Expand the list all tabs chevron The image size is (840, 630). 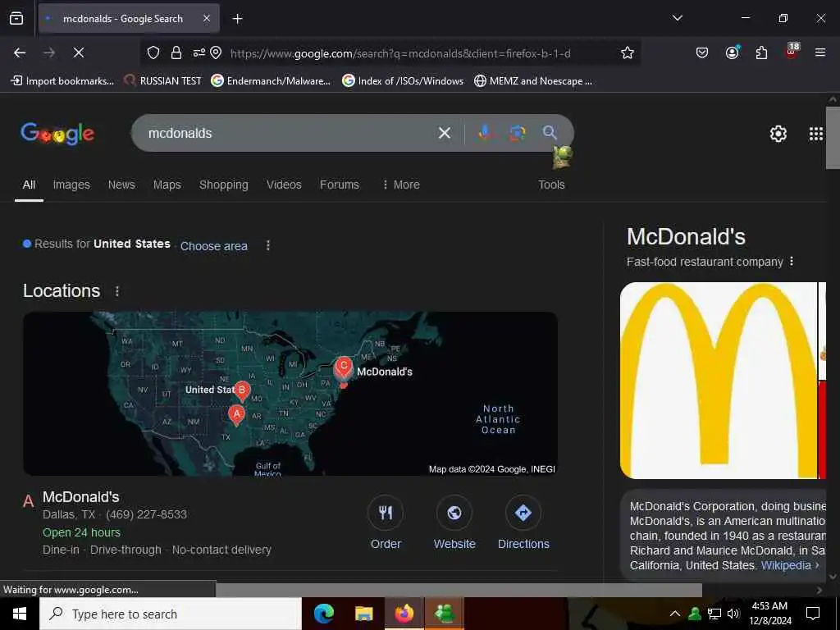coord(677,18)
